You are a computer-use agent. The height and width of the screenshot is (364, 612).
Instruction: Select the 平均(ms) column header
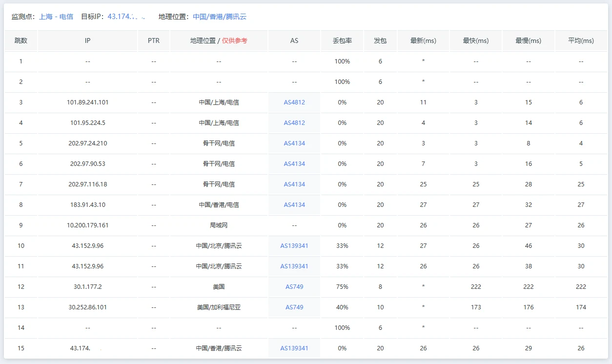tap(581, 41)
